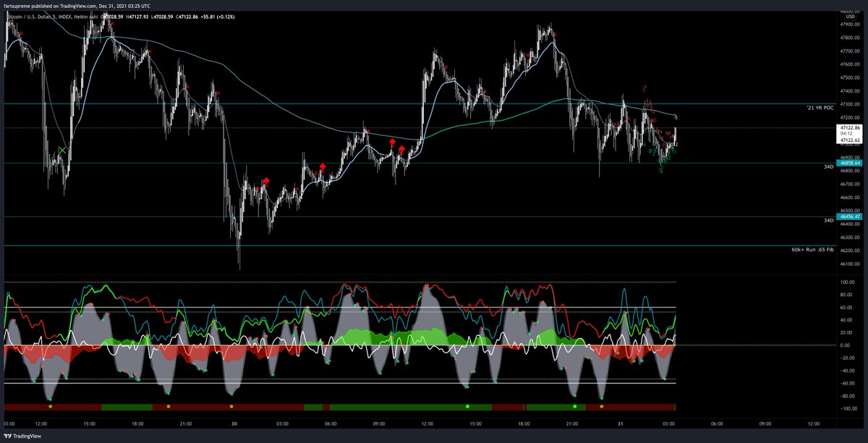Screen dimensions: 868x443
Task: Click the date label 30 on time axis
Action: 233,423
